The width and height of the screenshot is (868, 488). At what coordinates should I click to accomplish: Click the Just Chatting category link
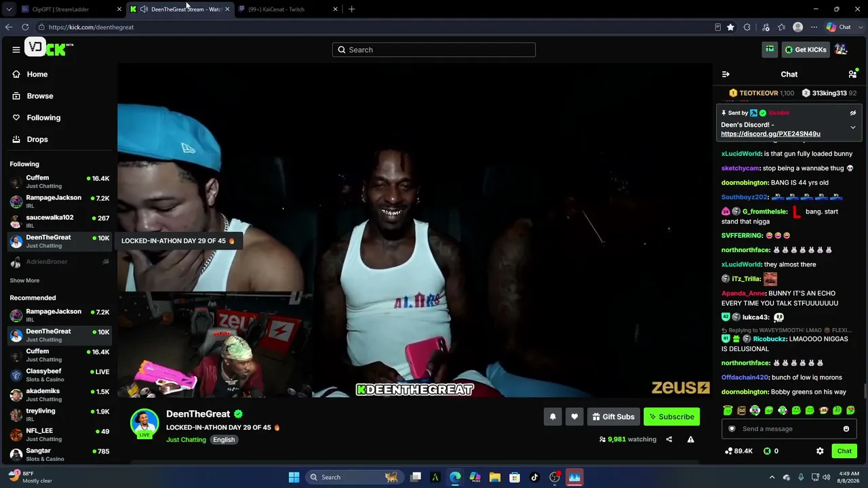point(186,440)
